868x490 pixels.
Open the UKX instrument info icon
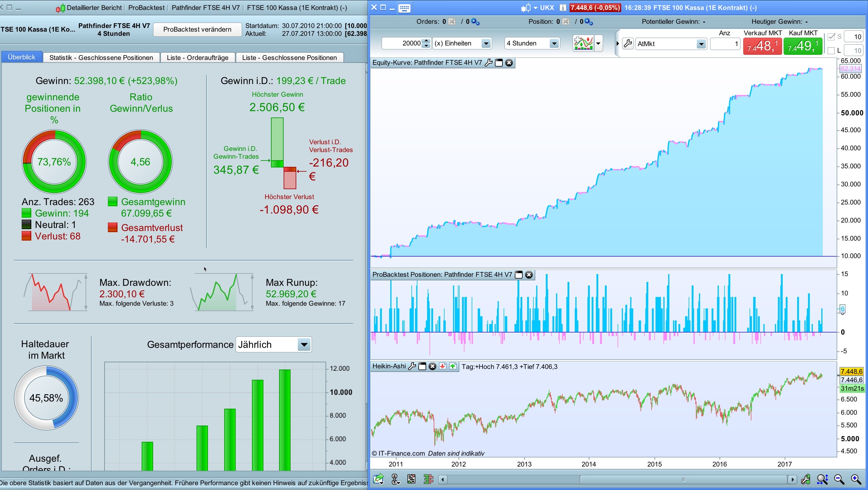click(x=562, y=8)
